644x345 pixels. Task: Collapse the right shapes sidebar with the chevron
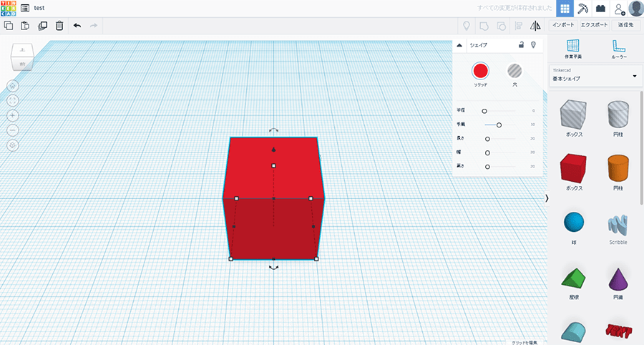547,198
